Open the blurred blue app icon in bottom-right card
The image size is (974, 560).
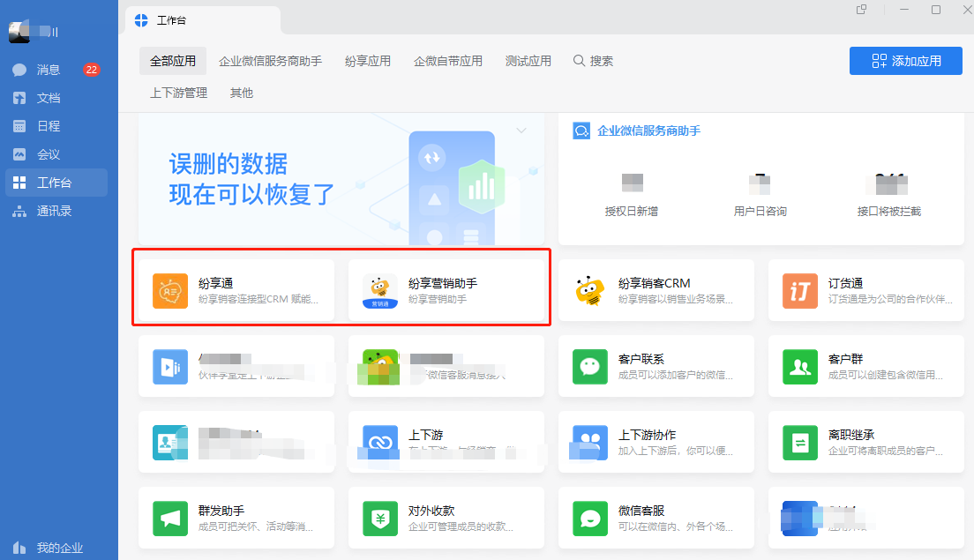coord(800,518)
